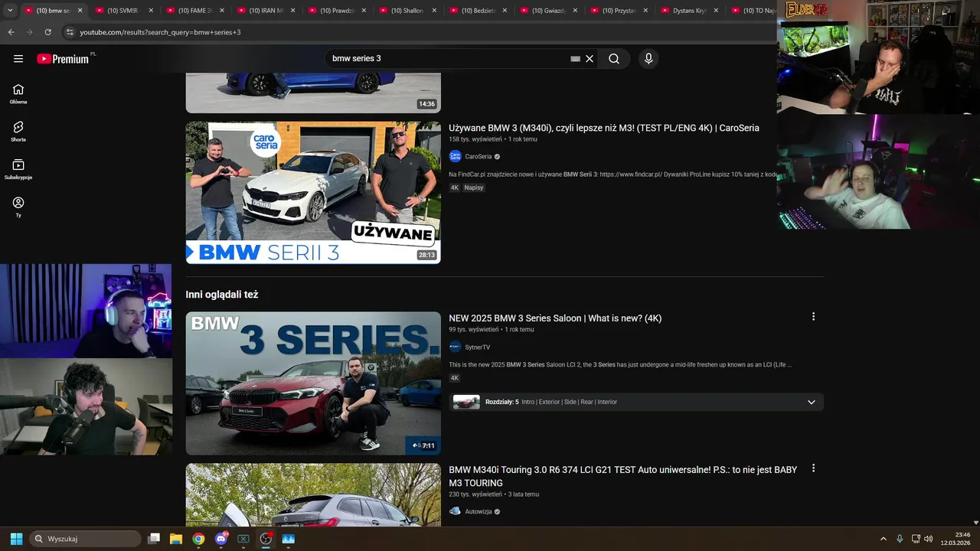This screenshot has width=980, height=551.
Task: Close the Przystan tab
Action: [x=645, y=11]
